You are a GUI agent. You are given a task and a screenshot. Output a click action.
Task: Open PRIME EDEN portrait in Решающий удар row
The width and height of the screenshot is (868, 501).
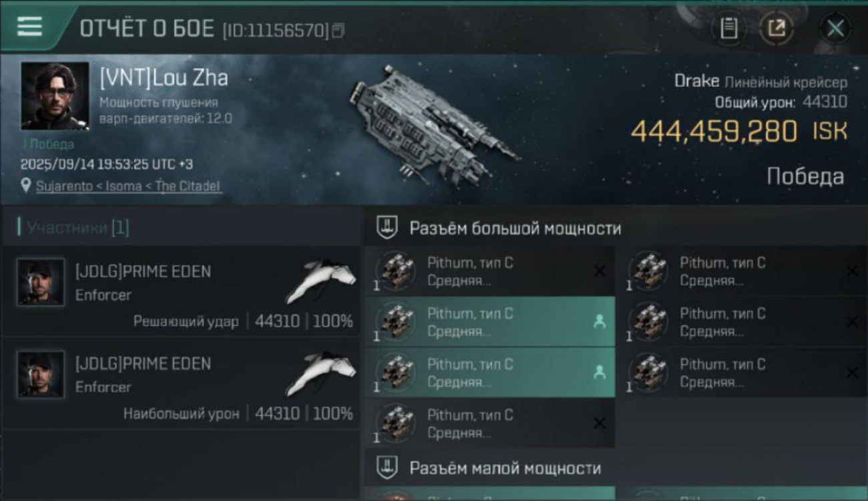(x=41, y=283)
